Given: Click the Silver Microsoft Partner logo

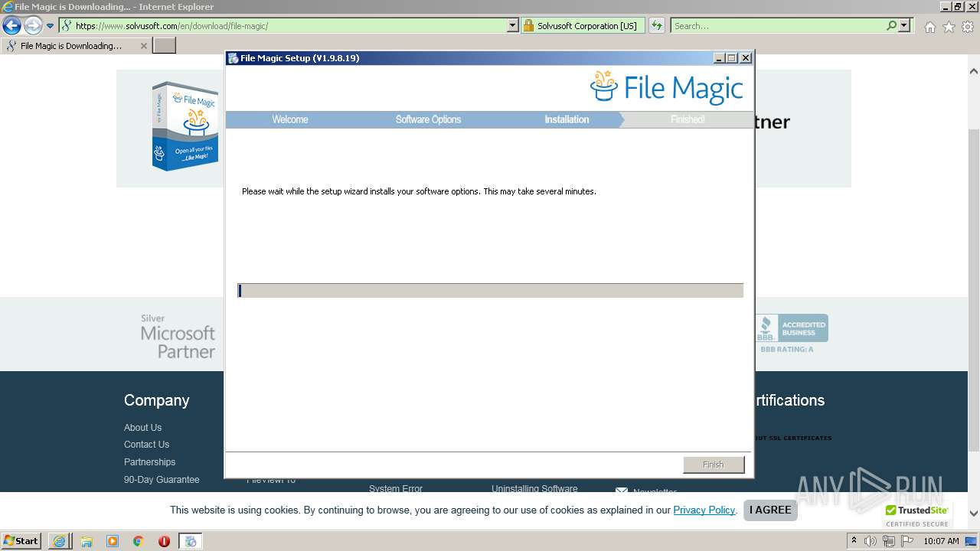Looking at the screenshot, I should tap(178, 337).
